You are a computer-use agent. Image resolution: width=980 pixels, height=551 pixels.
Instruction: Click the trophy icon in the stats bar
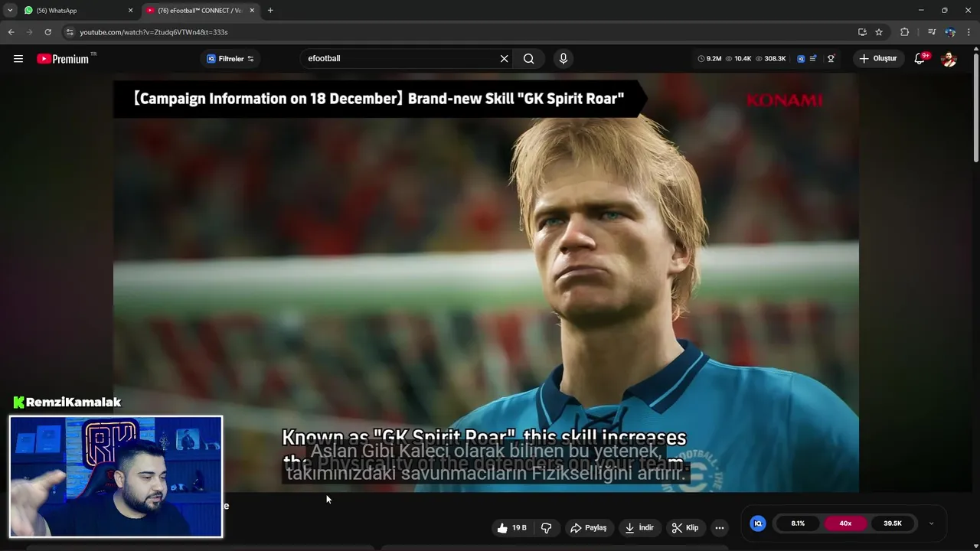coord(831,59)
